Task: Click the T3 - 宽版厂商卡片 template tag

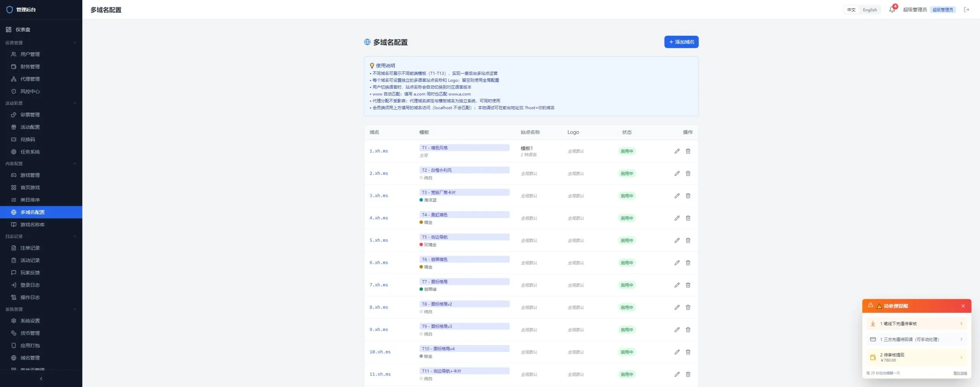Action: coord(464,192)
